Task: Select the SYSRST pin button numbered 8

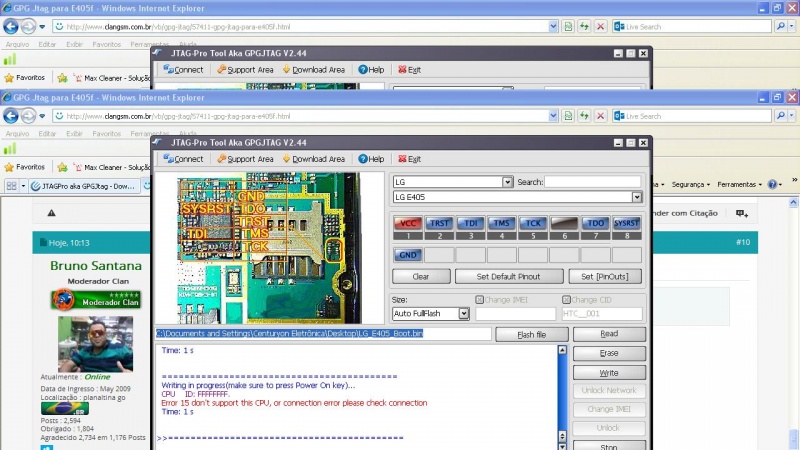Action: point(627,223)
